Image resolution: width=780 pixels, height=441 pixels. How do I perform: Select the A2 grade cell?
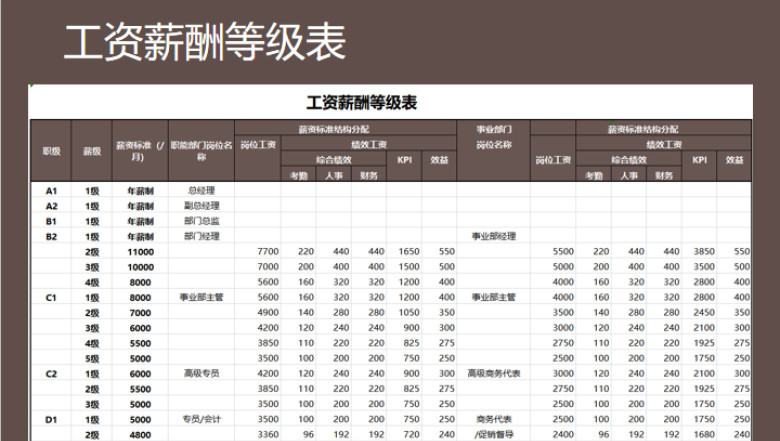click(51, 206)
